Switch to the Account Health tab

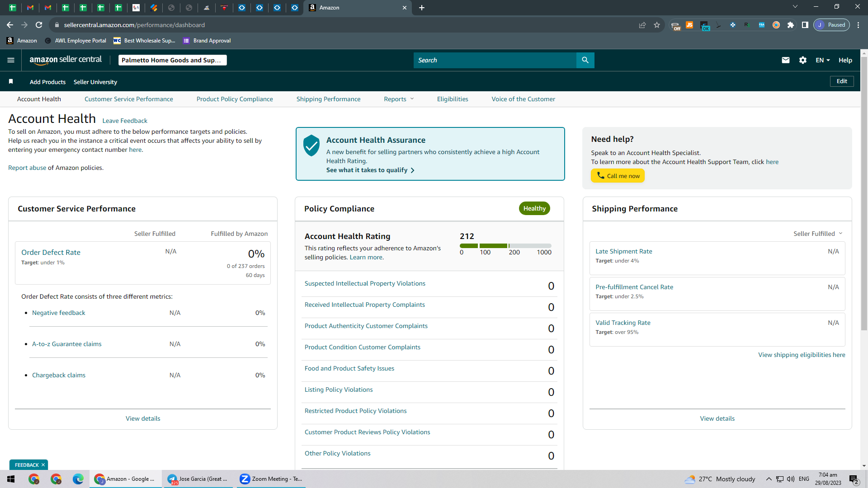coord(39,99)
